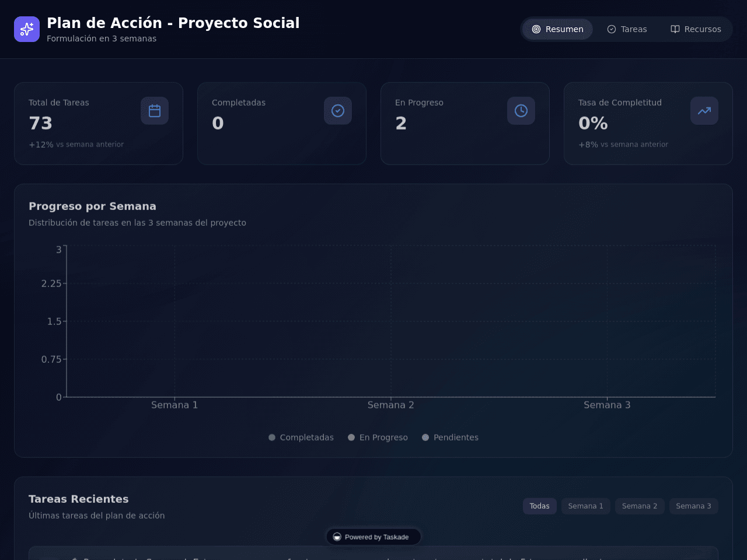Click the Progreso por Semana heading

(92, 206)
